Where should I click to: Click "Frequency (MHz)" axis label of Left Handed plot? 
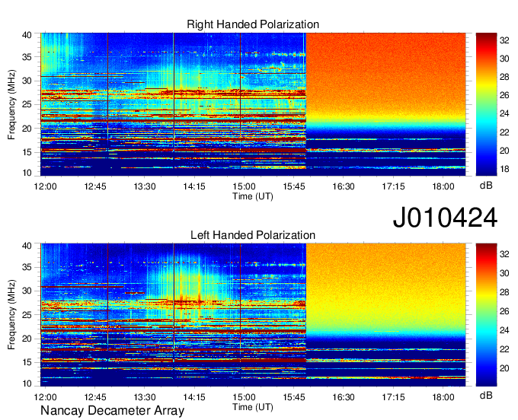click(x=11, y=315)
